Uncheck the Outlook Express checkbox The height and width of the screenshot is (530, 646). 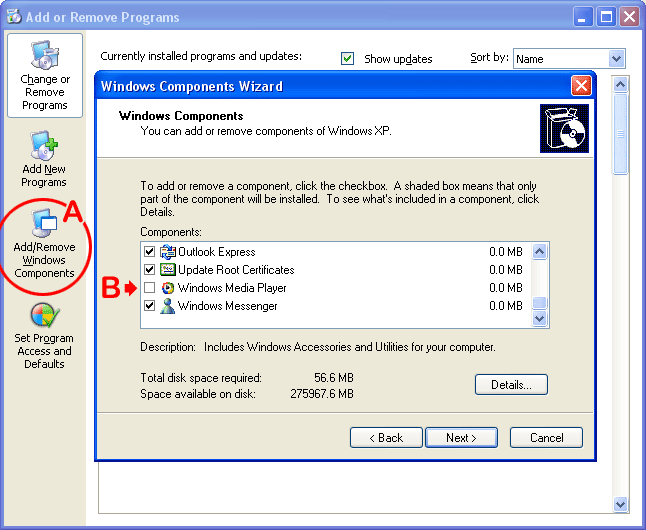click(150, 251)
